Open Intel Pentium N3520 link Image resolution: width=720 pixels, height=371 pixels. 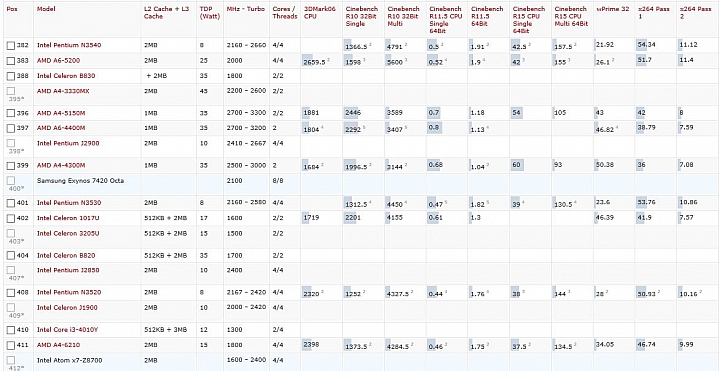click(x=69, y=292)
